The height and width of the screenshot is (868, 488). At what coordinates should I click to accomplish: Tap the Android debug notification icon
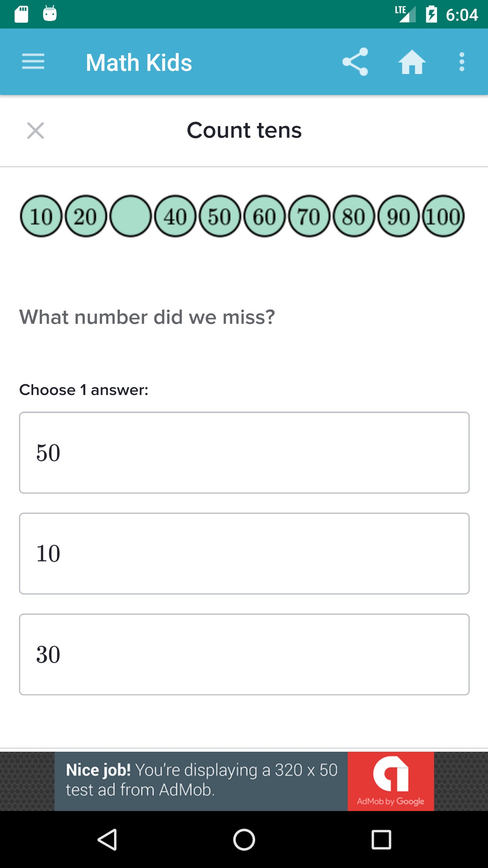(x=50, y=14)
